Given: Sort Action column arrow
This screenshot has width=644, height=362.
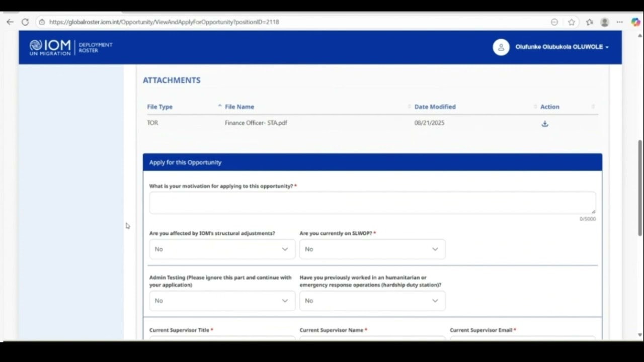Looking at the screenshot, I should click(593, 107).
